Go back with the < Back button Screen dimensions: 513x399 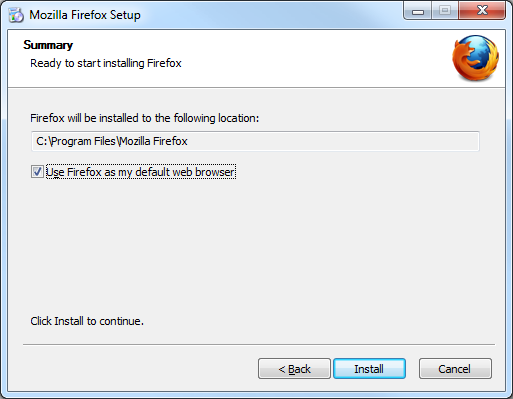tap(294, 369)
